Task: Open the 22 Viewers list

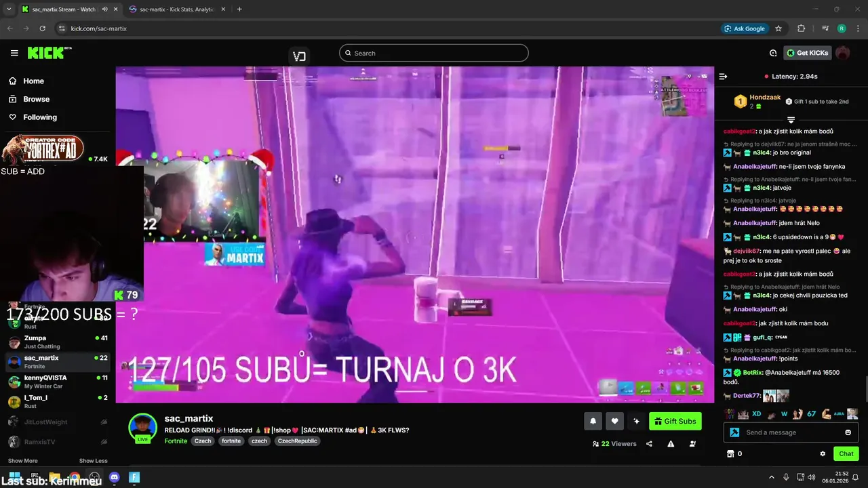Action: click(x=614, y=444)
